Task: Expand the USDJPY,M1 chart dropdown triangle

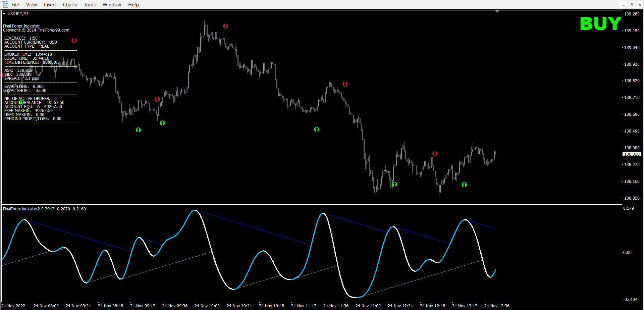Action: [4, 14]
